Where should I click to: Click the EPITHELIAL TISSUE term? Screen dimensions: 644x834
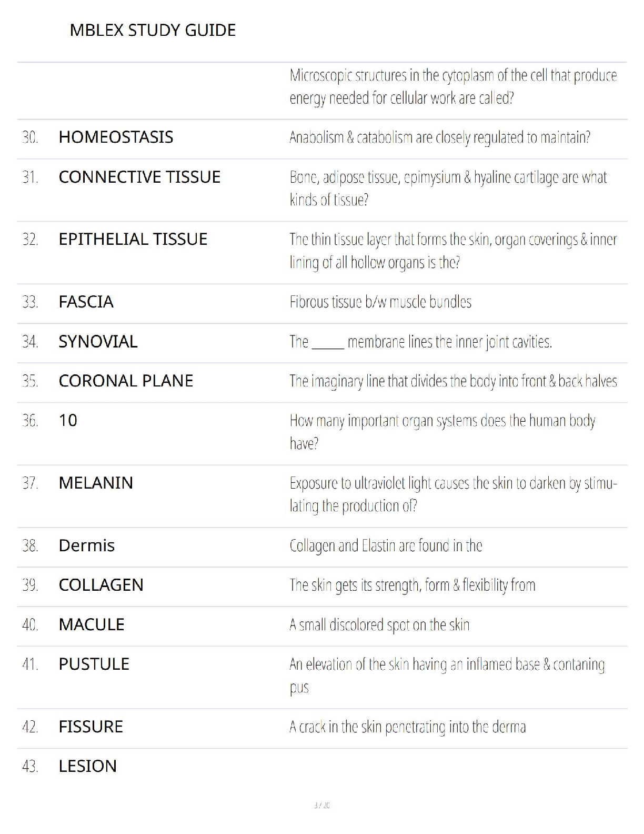(x=133, y=240)
